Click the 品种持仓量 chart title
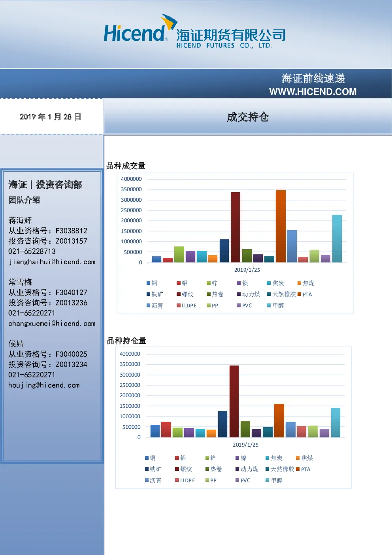The width and height of the screenshot is (392, 555). (x=126, y=341)
